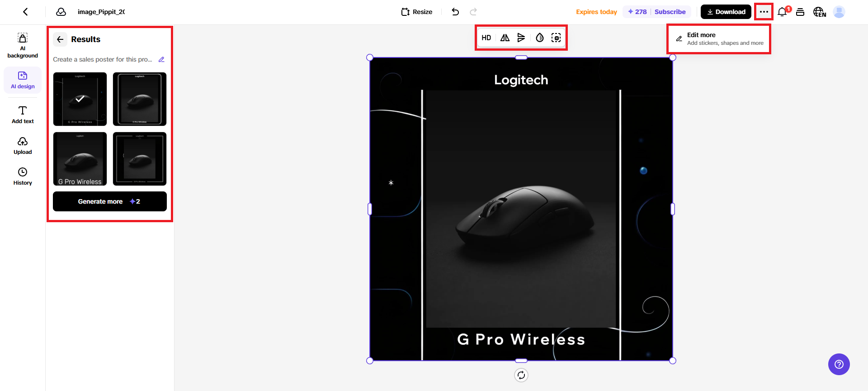868x391 pixels.
Task: Click the remove background icon in toolbar
Action: 556,38
